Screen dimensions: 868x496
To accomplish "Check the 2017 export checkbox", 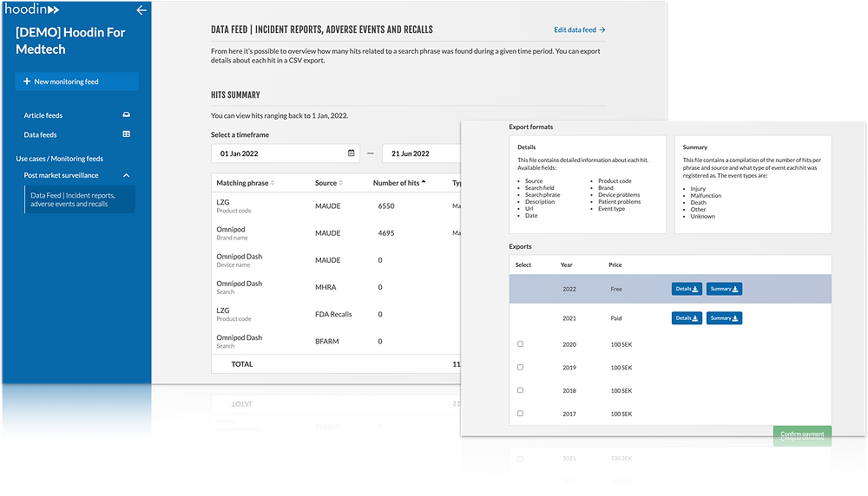I will click(520, 414).
